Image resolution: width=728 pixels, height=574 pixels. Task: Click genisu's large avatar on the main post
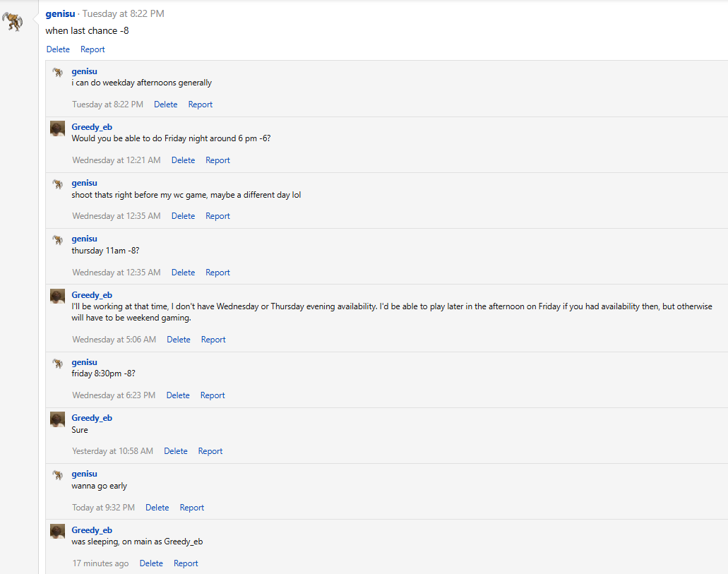click(13, 22)
